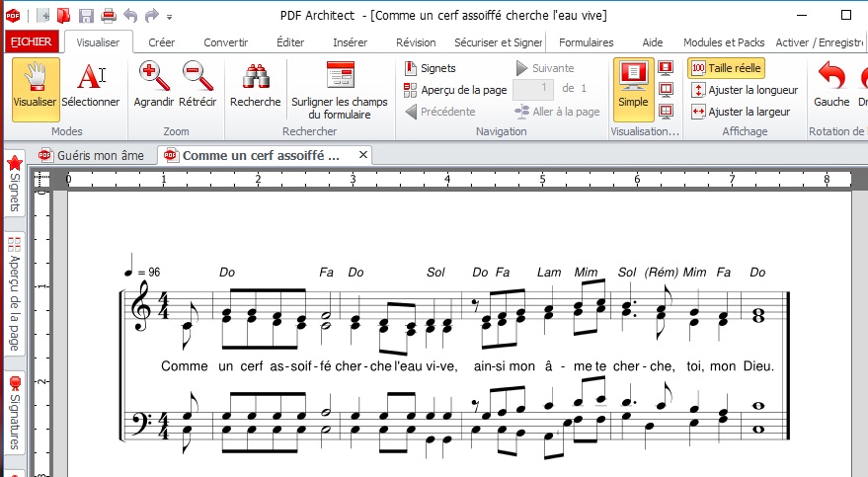
Task: Toggle the Simple page view mode
Action: (633, 86)
